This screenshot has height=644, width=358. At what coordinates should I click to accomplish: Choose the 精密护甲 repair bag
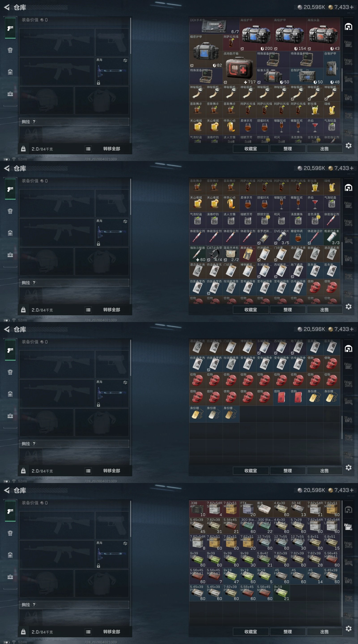tap(206, 51)
